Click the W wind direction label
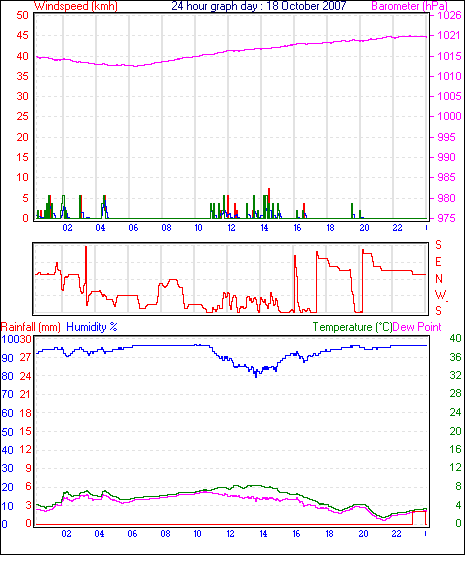This screenshot has width=466, height=563. point(440,295)
